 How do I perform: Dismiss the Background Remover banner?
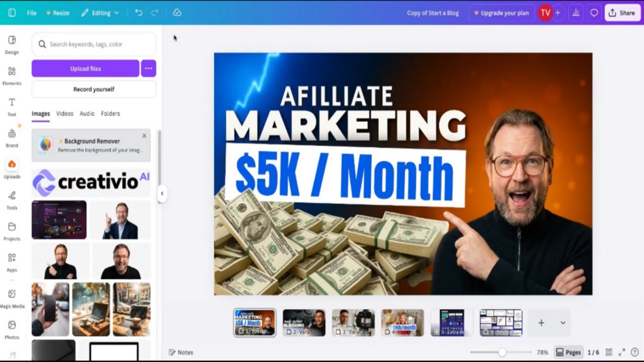coord(144,136)
